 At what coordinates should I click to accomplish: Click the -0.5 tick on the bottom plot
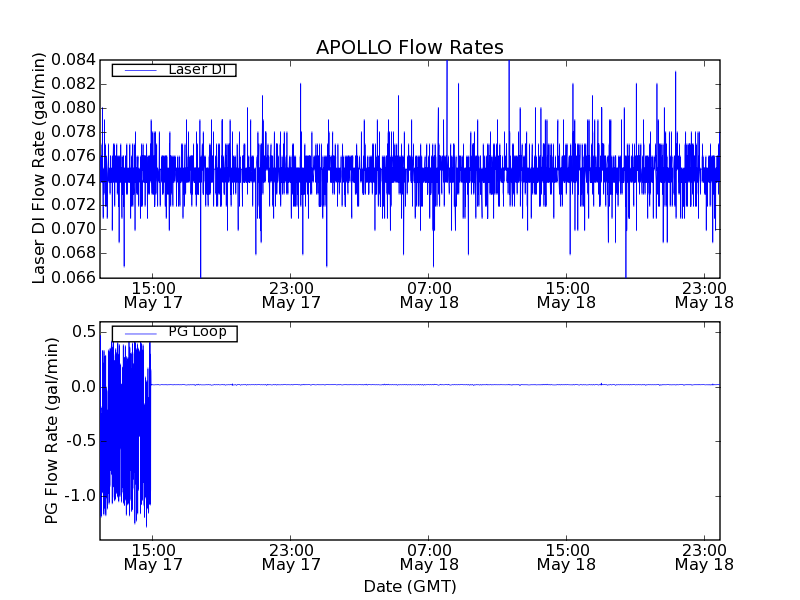pos(80,441)
